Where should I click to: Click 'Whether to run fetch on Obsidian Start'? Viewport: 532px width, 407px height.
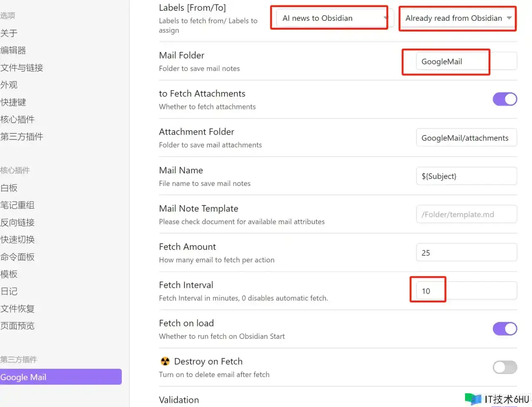pyautogui.click(x=222, y=336)
